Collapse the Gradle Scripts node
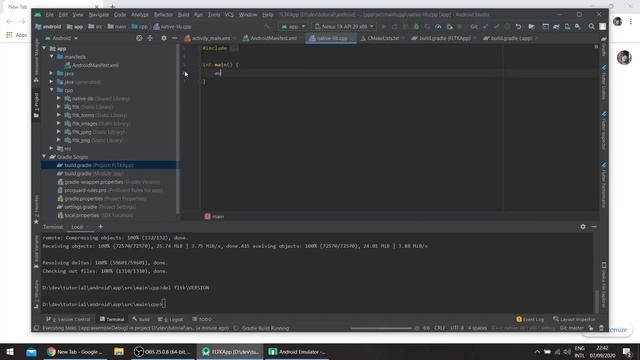 44,157
